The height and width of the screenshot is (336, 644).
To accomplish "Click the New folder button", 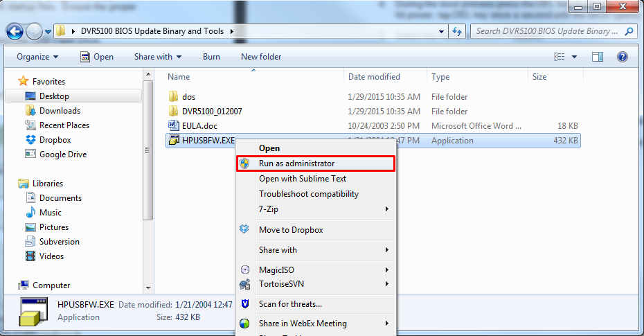I will [x=261, y=57].
